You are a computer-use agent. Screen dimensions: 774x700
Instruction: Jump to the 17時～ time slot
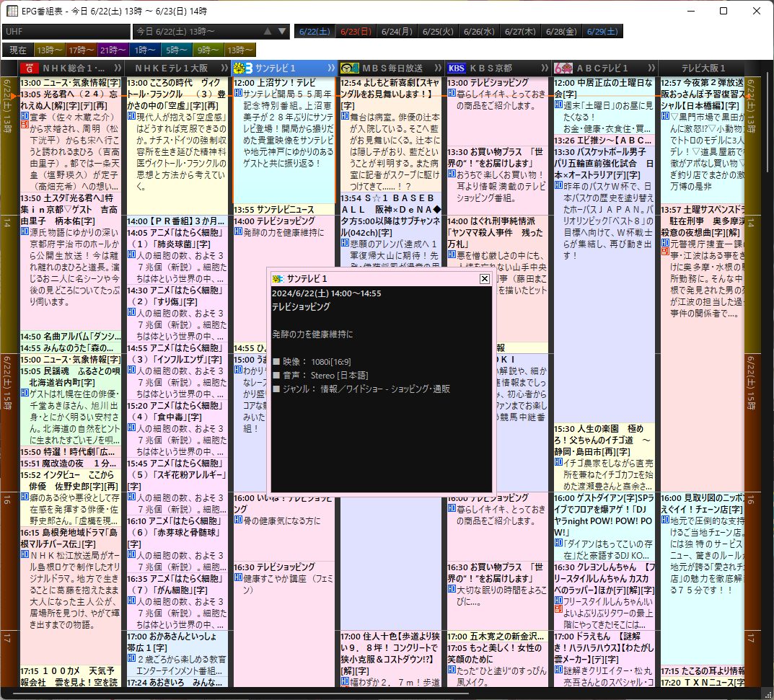pyautogui.click(x=81, y=50)
